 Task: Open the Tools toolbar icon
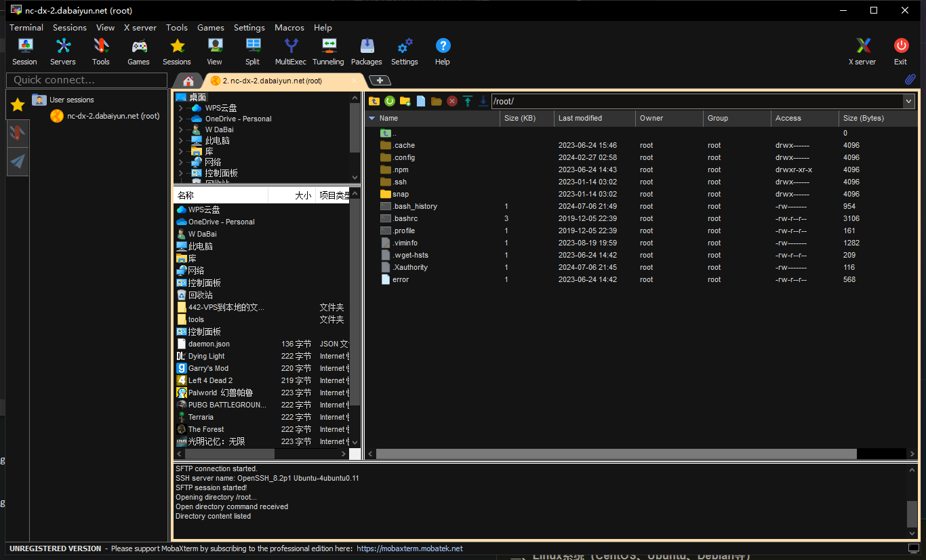coord(101,52)
